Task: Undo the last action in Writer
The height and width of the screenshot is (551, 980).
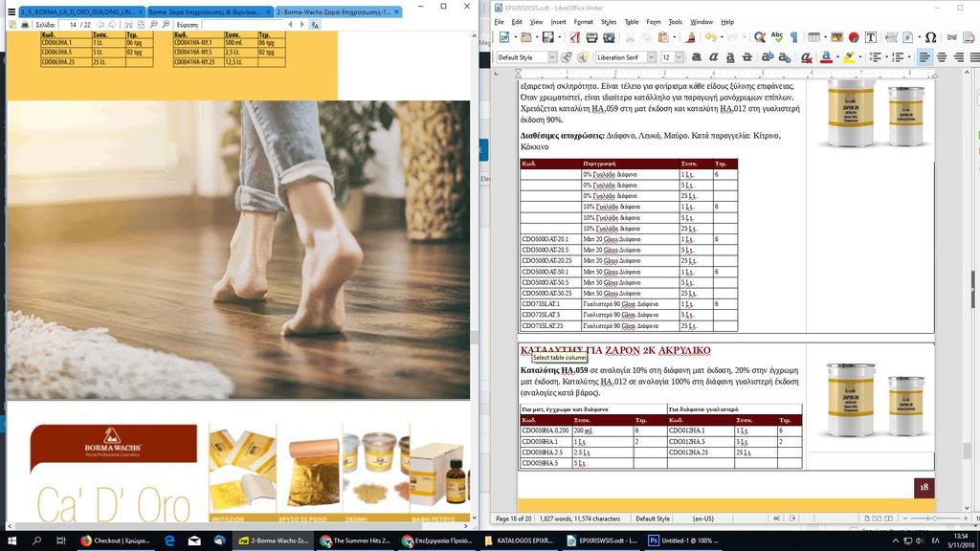Action: click(x=711, y=38)
